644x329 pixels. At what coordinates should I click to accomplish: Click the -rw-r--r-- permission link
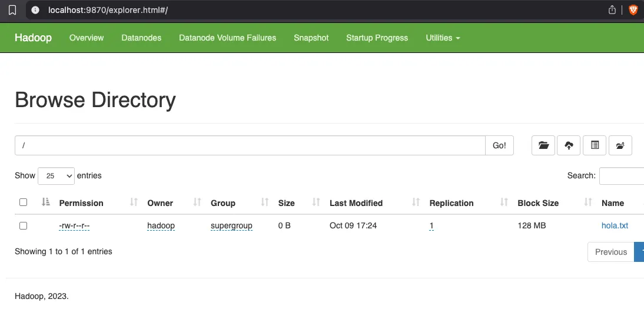tap(74, 225)
